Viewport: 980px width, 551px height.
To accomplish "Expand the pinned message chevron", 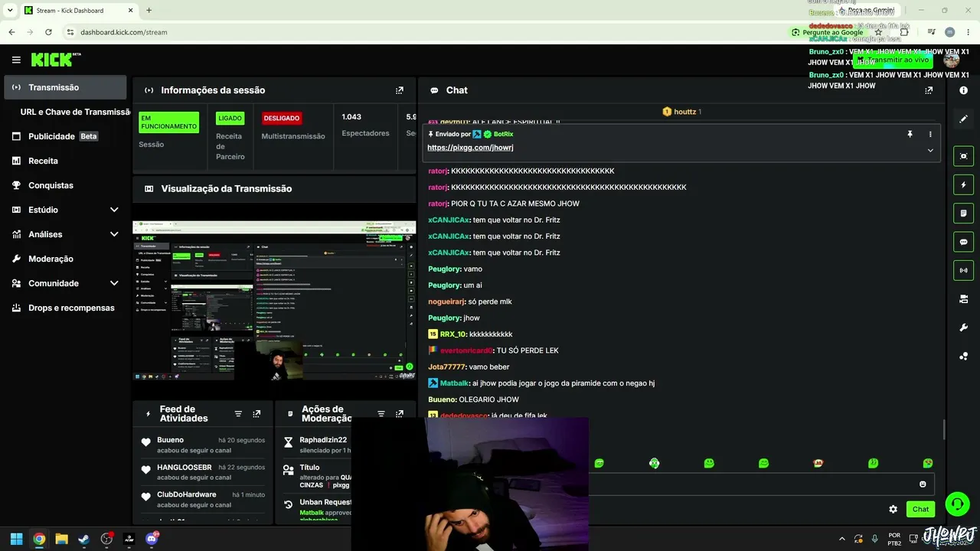I will click(930, 151).
